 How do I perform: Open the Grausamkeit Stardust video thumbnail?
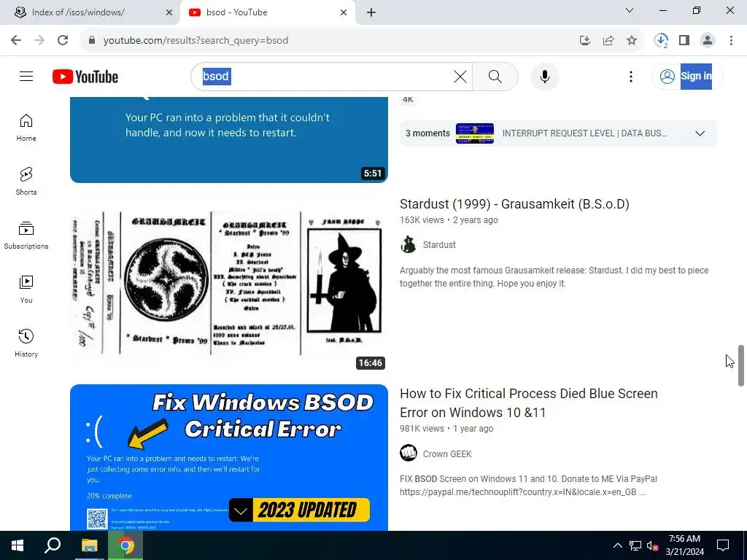click(228, 283)
